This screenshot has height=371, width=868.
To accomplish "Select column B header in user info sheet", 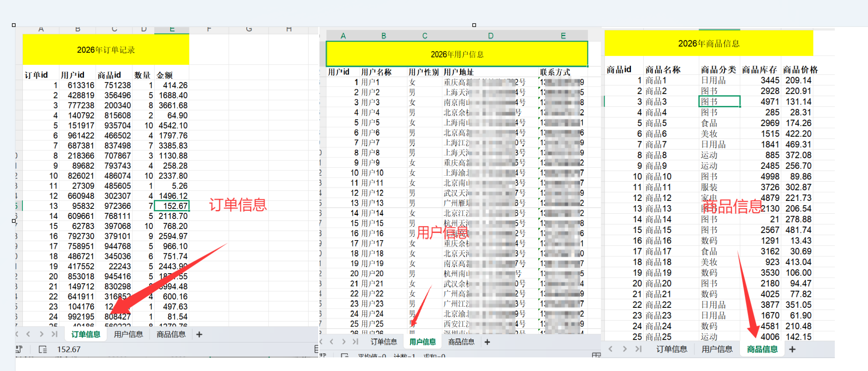I will pos(383,36).
